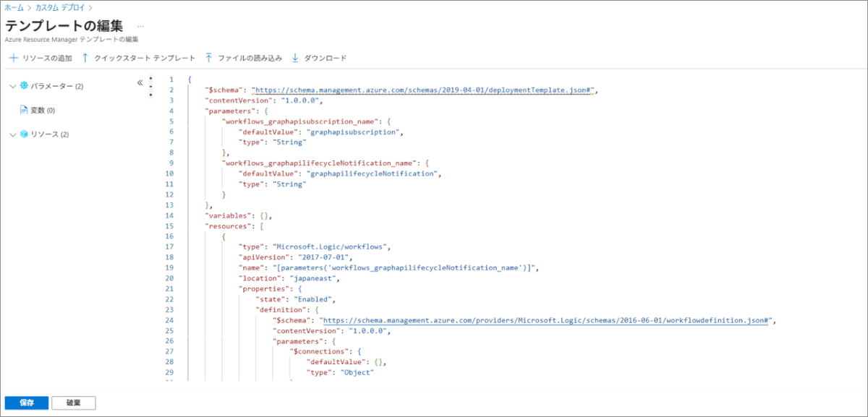Click the upload icon for ファイルの読み込み
The width and height of the screenshot is (868, 417).
pyautogui.click(x=209, y=58)
